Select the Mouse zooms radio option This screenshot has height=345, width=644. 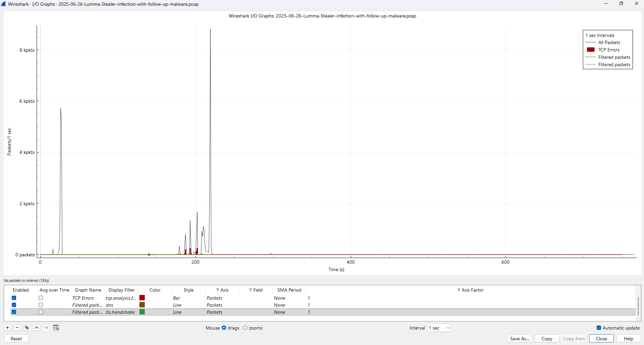pos(245,328)
